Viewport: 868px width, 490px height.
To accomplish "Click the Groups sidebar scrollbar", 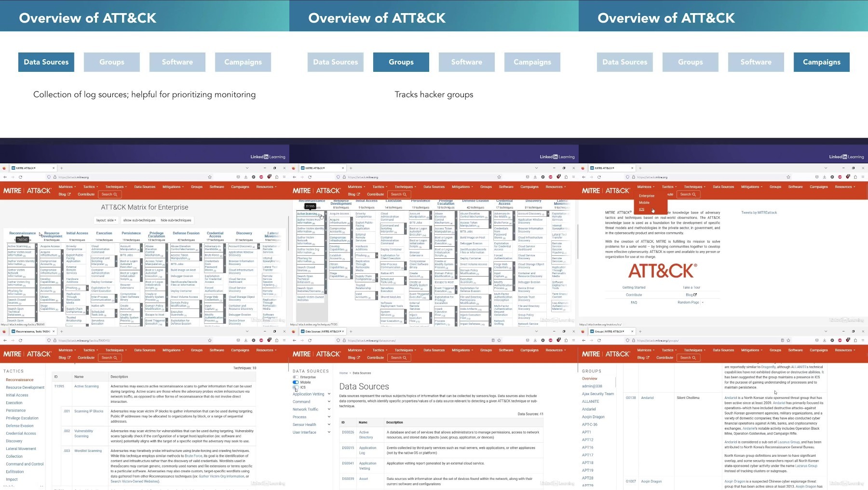I will pyautogui.click(x=616, y=382).
